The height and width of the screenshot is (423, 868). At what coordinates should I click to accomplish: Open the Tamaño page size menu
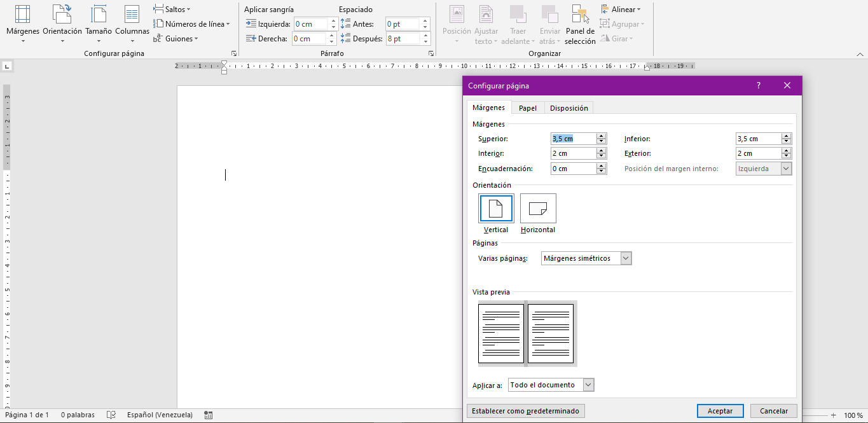click(x=99, y=24)
